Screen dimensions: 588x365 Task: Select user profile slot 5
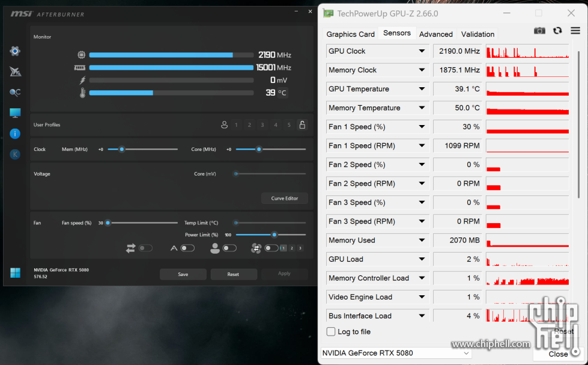289,124
